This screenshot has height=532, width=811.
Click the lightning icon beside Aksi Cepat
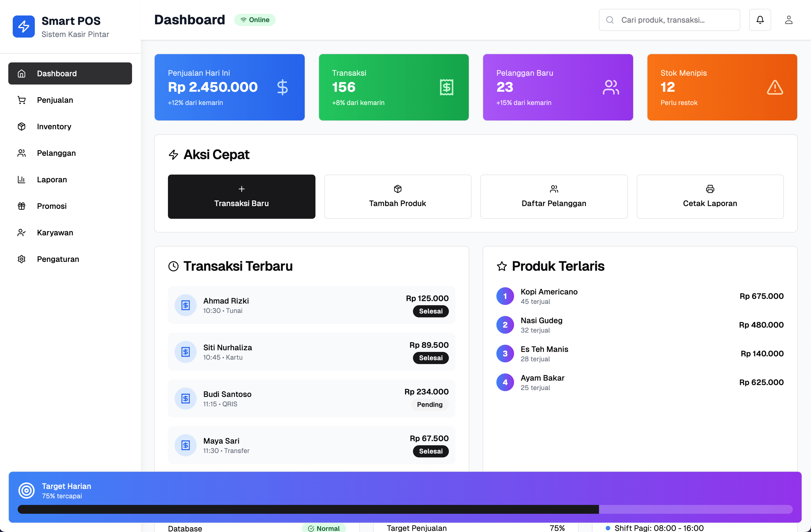(x=173, y=155)
